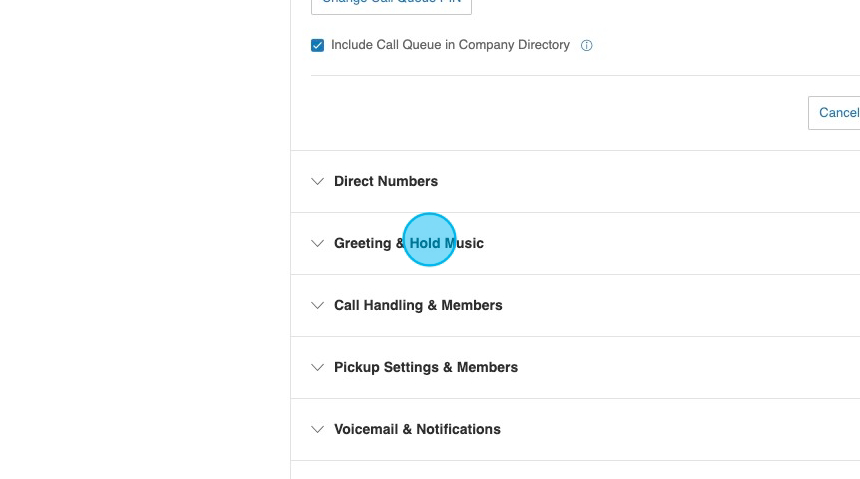Image resolution: width=860 pixels, height=479 pixels.
Task: Open the info icon next to Company Directory
Action: (587, 46)
